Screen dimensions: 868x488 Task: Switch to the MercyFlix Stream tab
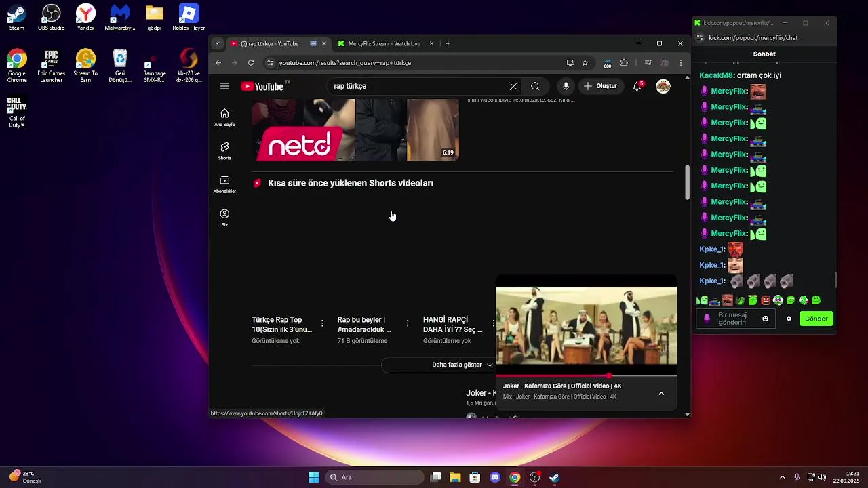385,43
